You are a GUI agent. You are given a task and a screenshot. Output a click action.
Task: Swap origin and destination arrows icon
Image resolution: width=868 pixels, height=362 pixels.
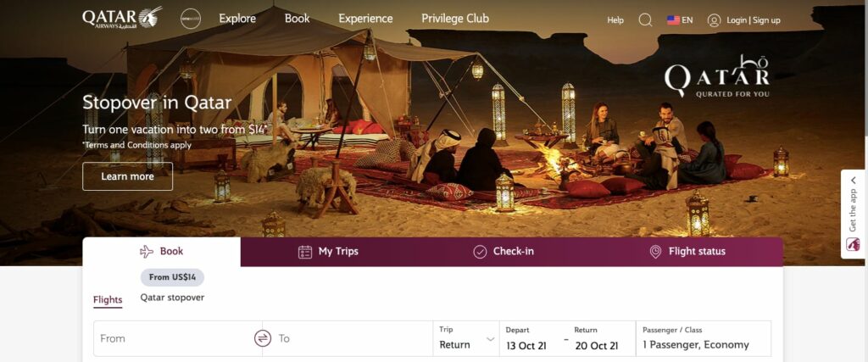(x=263, y=338)
